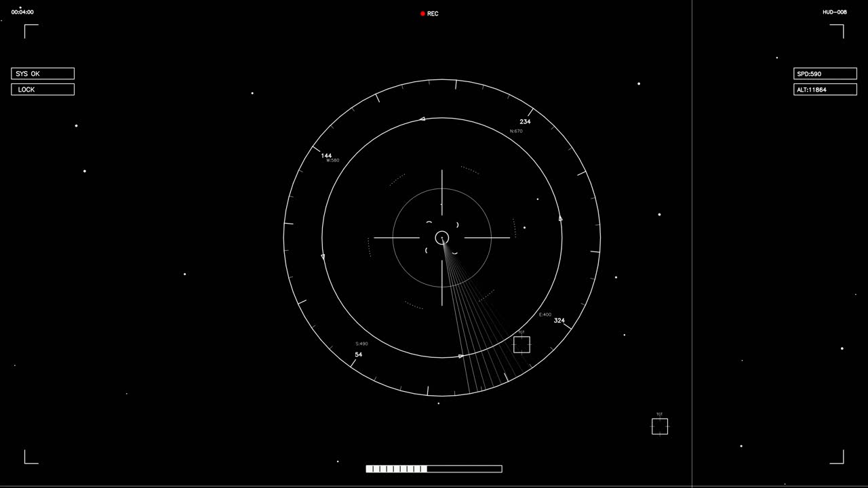Click the 54 bearing label
Viewport: 868px width, 488px height.
pyautogui.click(x=358, y=354)
